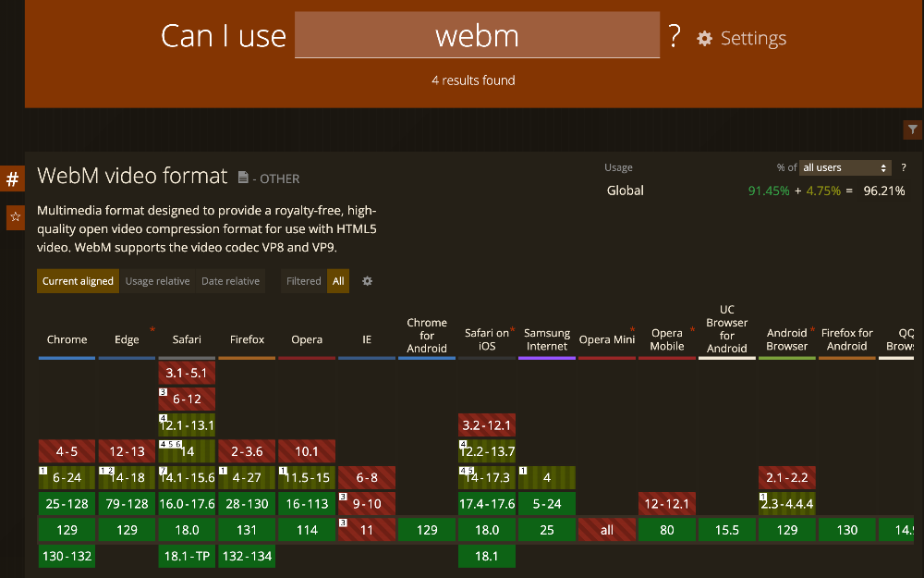Select IE 6-8 cell
The image size is (924, 578).
(x=367, y=478)
